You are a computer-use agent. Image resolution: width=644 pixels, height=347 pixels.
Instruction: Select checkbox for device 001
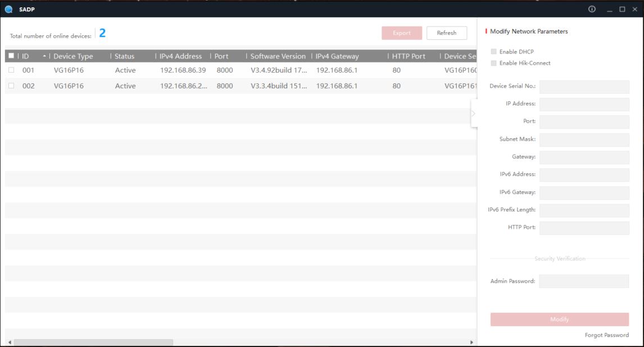tap(11, 70)
